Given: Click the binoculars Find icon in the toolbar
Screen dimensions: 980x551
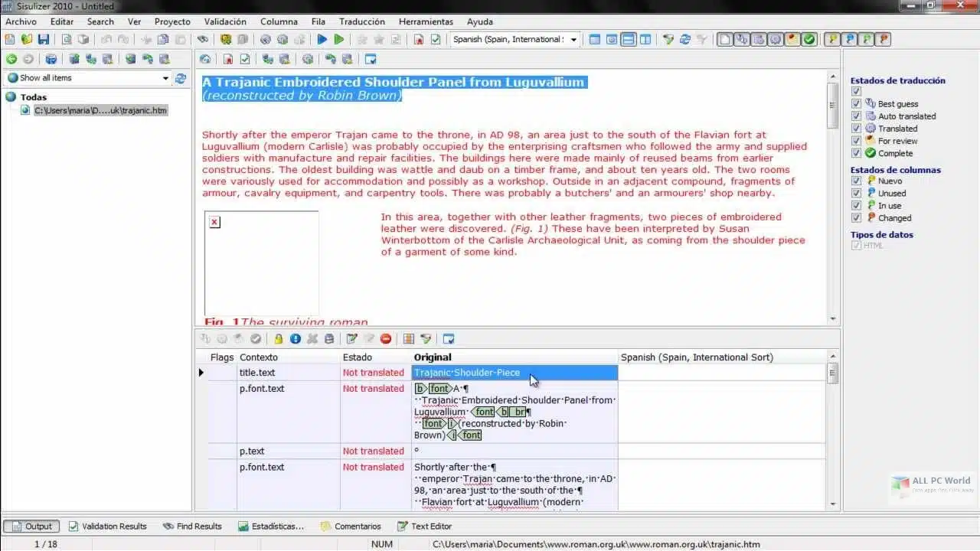Looking at the screenshot, I should pos(202,39).
